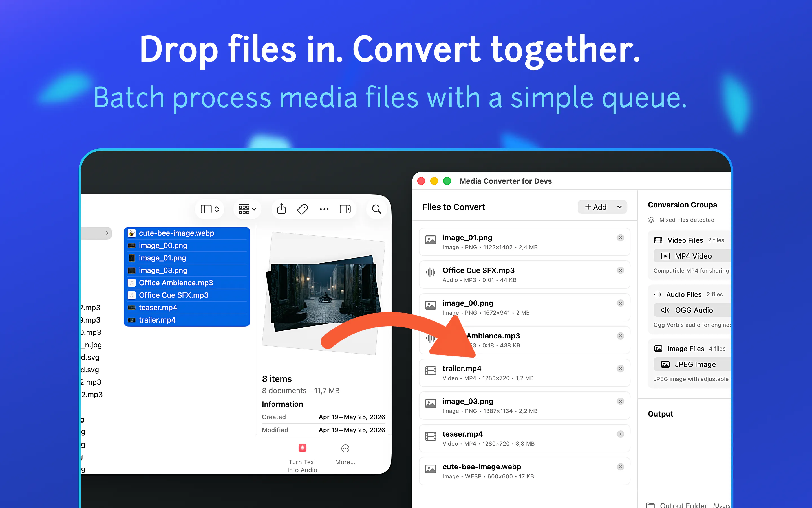Remove Ambience.mp3 from the queue
The width and height of the screenshot is (812, 508).
tap(620, 336)
